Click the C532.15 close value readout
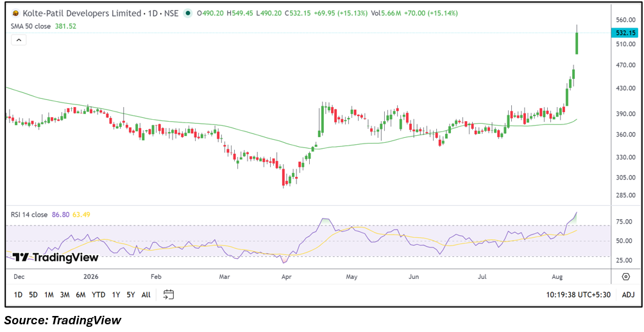 point(296,13)
